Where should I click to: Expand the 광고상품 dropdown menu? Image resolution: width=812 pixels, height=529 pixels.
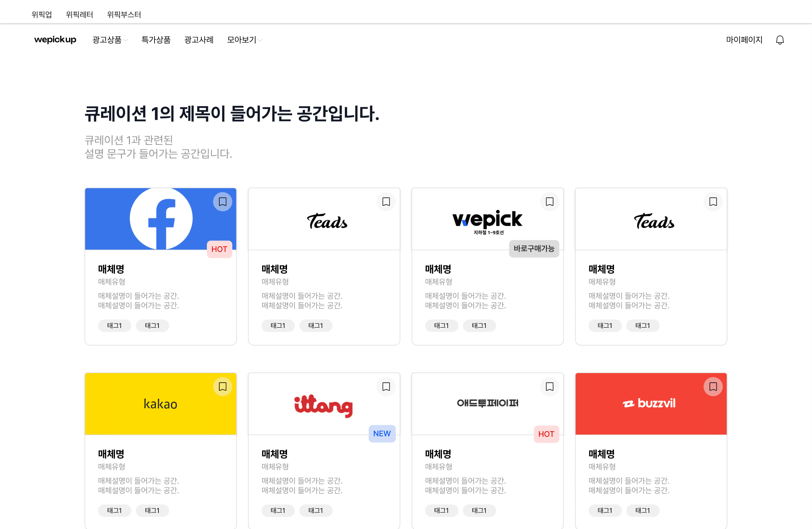110,40
